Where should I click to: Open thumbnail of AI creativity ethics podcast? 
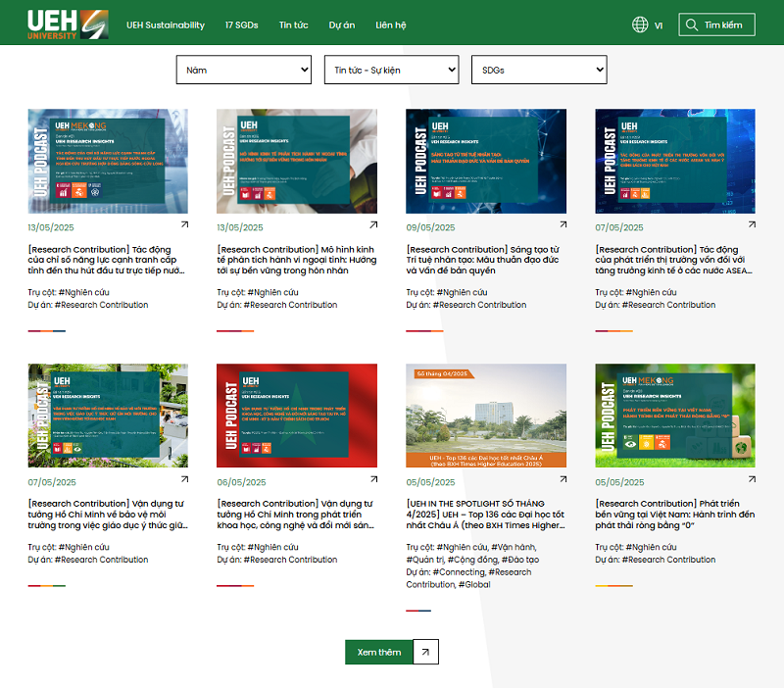pyautogui.click(x=486, y=162)
